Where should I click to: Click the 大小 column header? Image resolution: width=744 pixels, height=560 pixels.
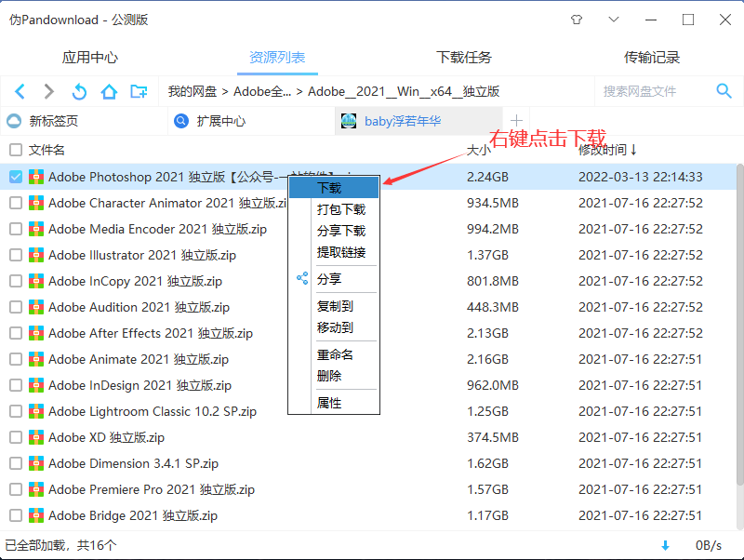(x=478, y=150)
